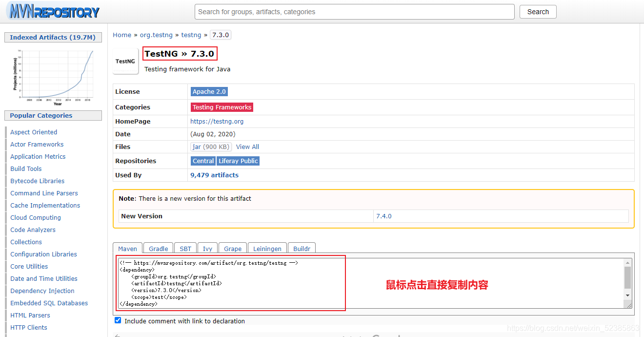The image size is (644, 337).
Task: Open the new version 7.4.0 link
Action: click(384, 216)
